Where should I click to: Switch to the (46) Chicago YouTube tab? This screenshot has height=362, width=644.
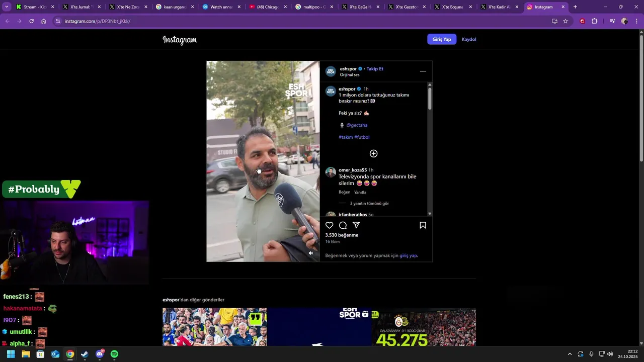(268, 7)
